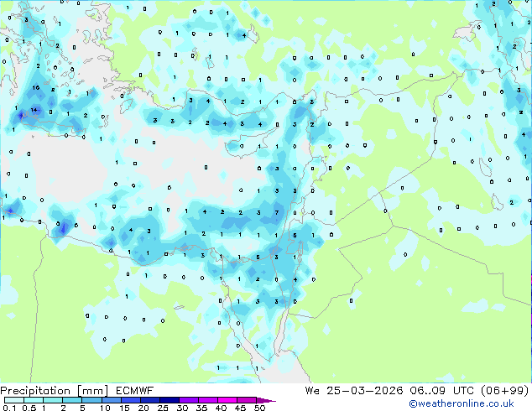Click the '50' legend scale label
Viewport: 532px width, 411px height.
tap(259, 408)
